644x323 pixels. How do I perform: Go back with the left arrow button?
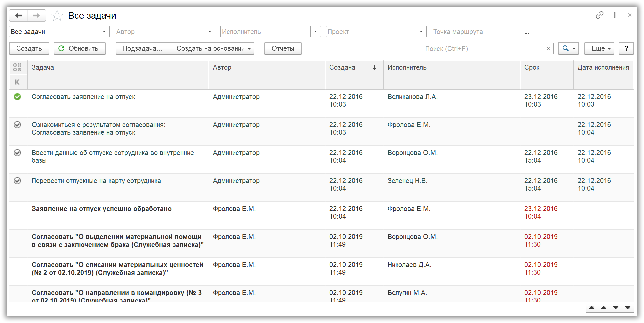(x=19, y=15)
